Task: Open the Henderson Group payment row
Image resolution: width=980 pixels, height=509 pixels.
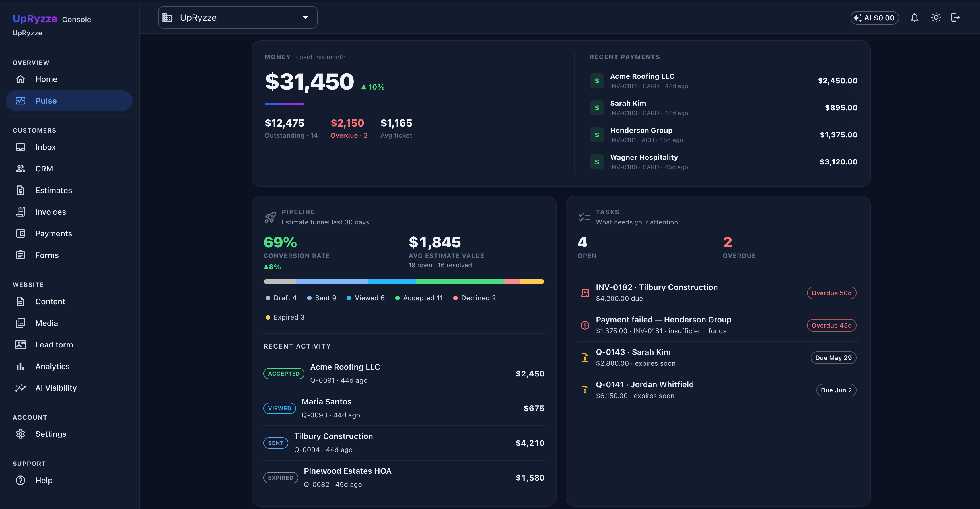Action: 723,135
